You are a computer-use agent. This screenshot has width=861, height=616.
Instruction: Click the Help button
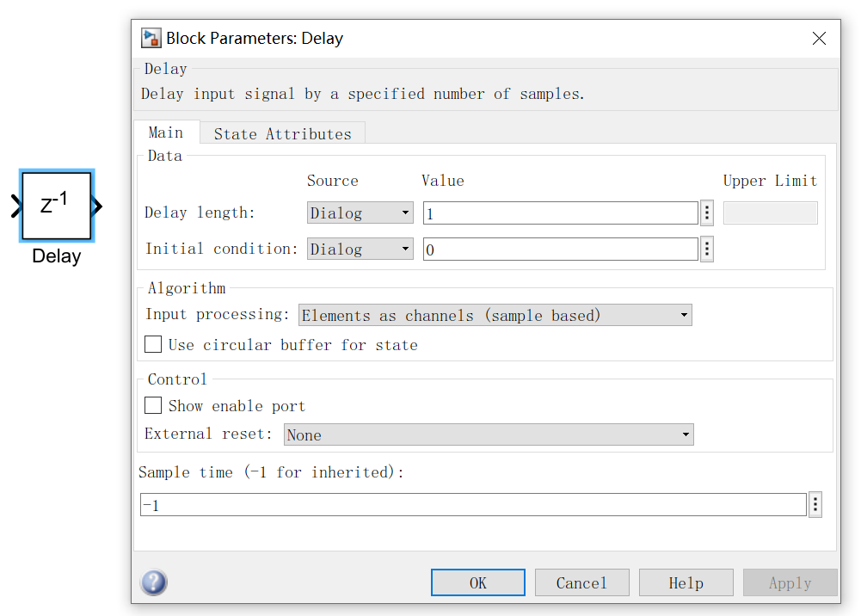pyautogui.click(x=686, y=582)
